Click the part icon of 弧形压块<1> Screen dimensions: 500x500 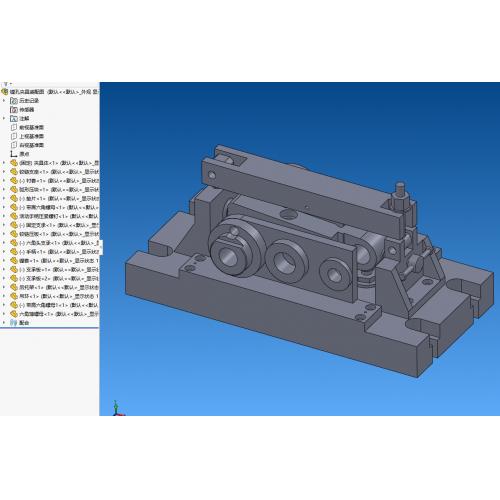14,190
